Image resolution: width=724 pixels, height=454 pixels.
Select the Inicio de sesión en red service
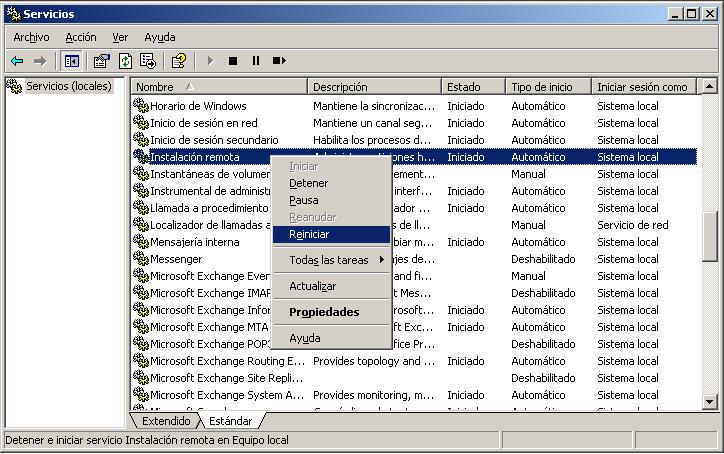[204, 123]
